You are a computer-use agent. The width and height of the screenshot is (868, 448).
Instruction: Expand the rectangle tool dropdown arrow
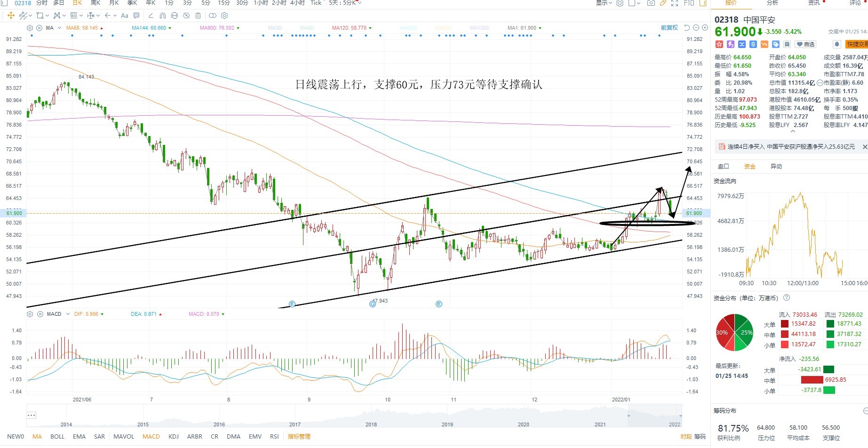pos(47,16)
